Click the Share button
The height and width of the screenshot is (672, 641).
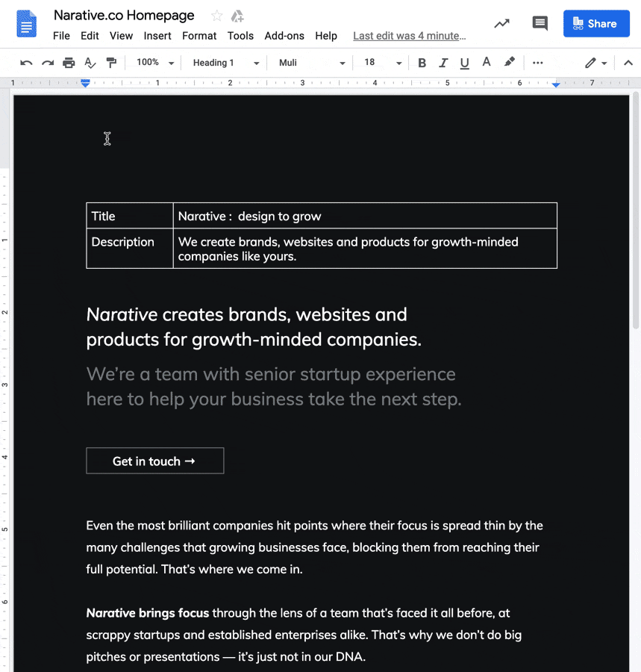coord(596,23)
